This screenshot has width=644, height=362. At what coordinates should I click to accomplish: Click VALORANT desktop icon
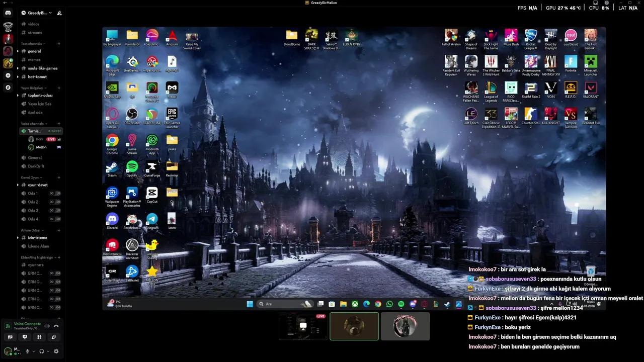[591, 90]
